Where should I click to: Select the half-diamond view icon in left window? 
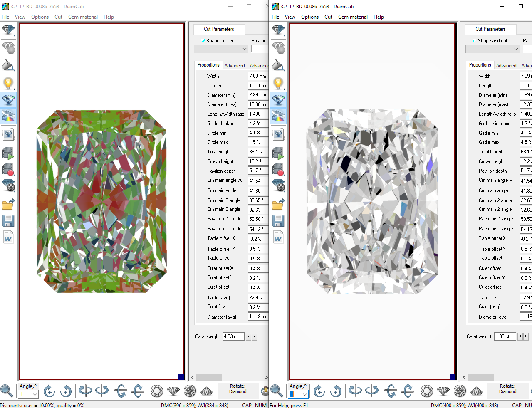click(x=8, y=30)
